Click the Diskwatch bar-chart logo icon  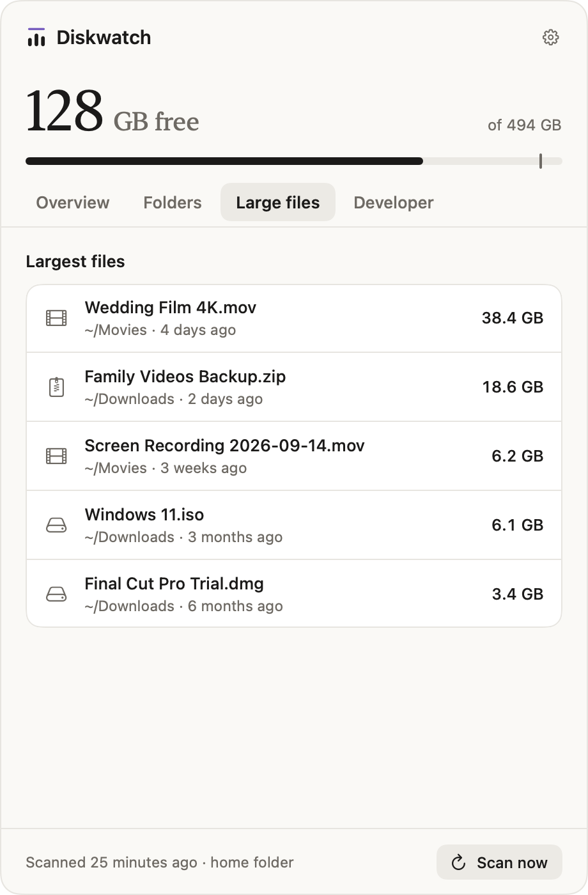(x=36, y=37)
